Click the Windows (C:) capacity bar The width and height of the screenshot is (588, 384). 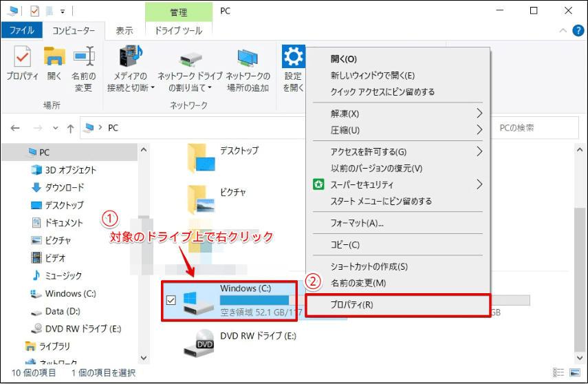click(x=254, y=300)
